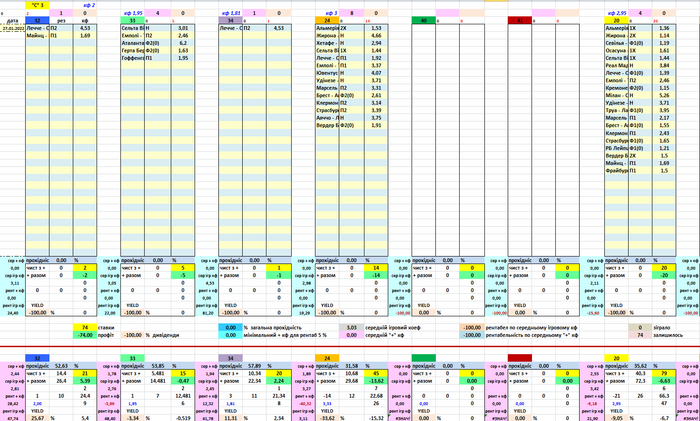
Task: Click the Осасуна team cell
Action: tap(617, 50)
